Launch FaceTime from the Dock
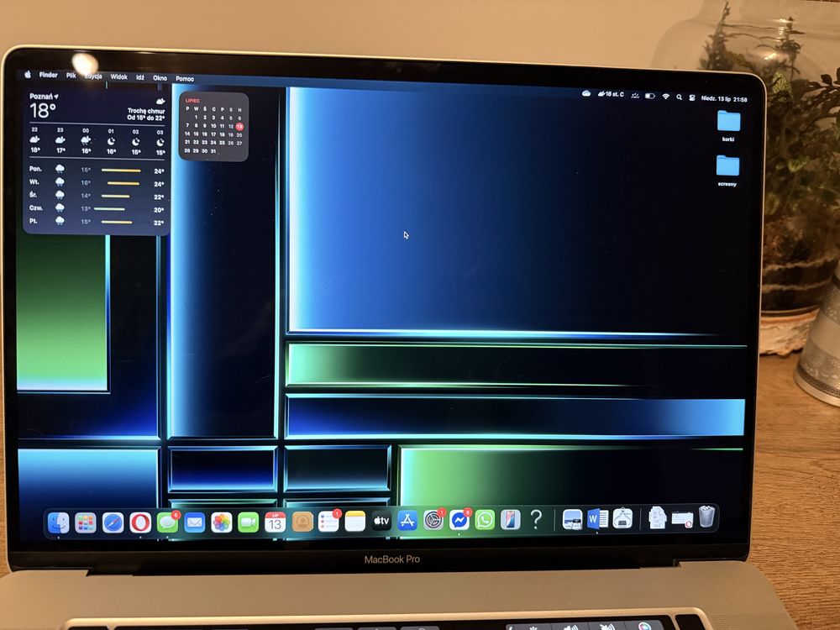The width and height of the screenshot is (840, 630). (x=248, y=522)
